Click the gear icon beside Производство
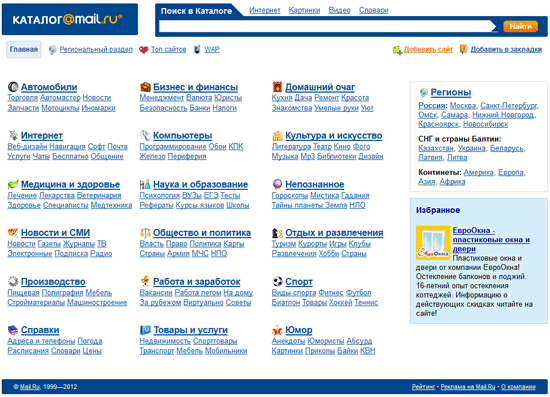550x397 pixels. click(13, 281)
